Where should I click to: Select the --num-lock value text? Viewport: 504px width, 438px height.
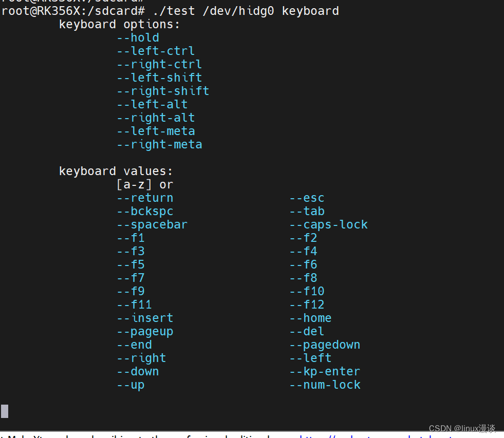pyautogui.click(x=325, y=384)
